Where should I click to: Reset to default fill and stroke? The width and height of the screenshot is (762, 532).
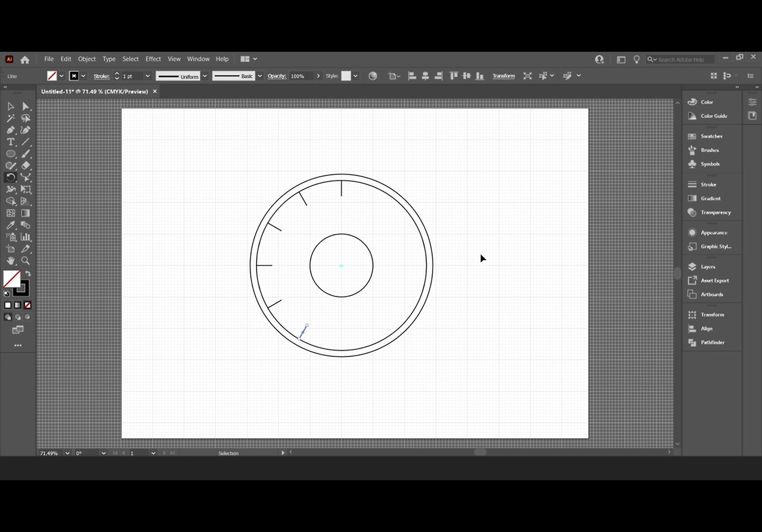pyautogui.click(x=7, y=293)
